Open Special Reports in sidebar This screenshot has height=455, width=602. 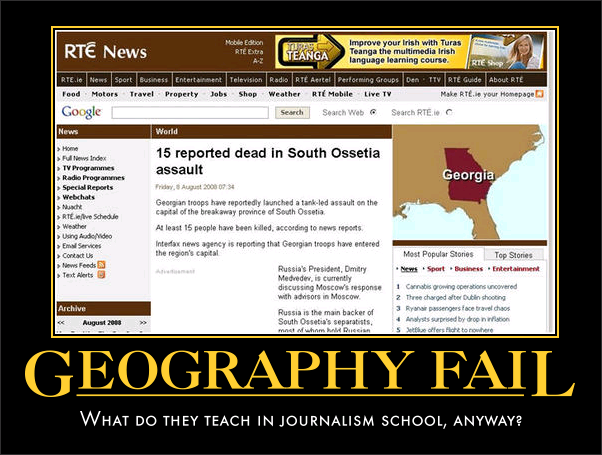88,187
